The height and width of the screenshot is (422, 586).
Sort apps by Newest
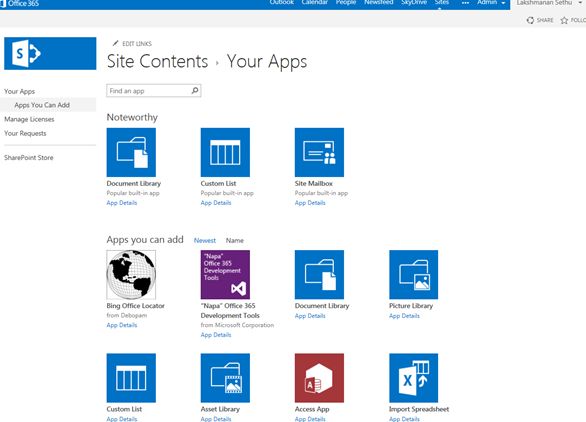coord(205,240)
